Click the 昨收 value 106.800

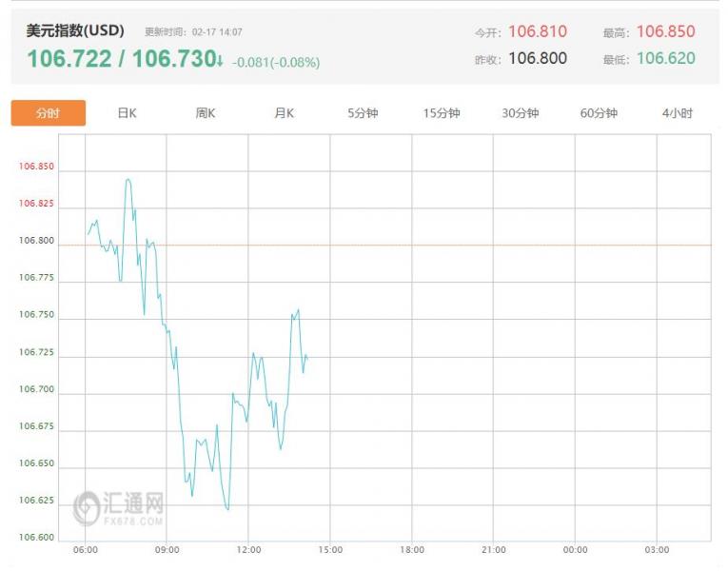click(x=537, y=58)
